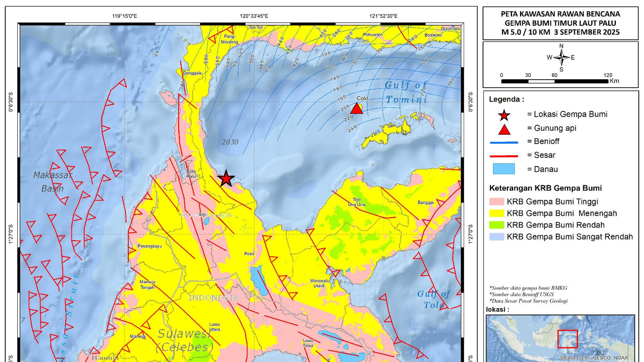Image resolution: width=644 pixels, height=362 pixels.
Task: Click the red Colo volcano triangle on the map
Action: pyautogui.click(x=356, y=108)
